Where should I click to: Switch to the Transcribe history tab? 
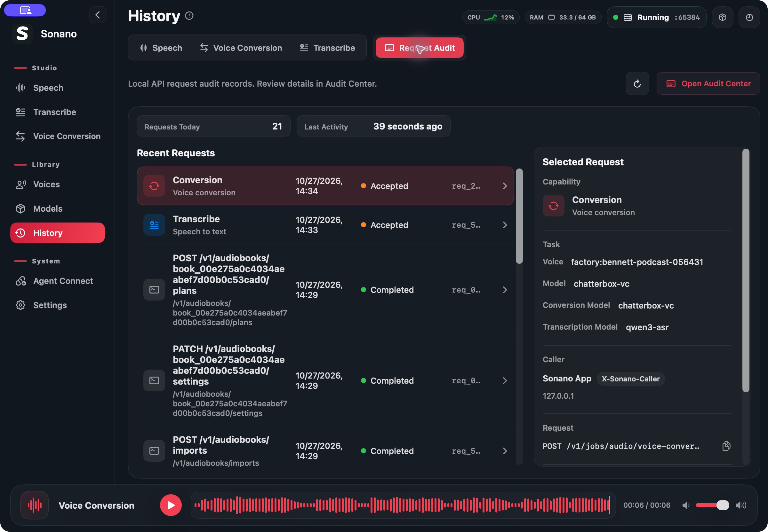point(327,48)
